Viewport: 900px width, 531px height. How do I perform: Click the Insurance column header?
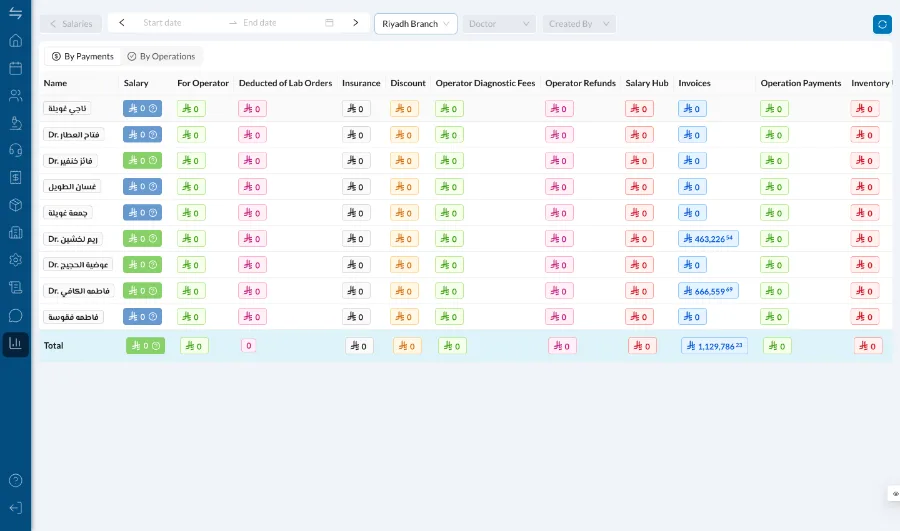click(x=361, y=83)
